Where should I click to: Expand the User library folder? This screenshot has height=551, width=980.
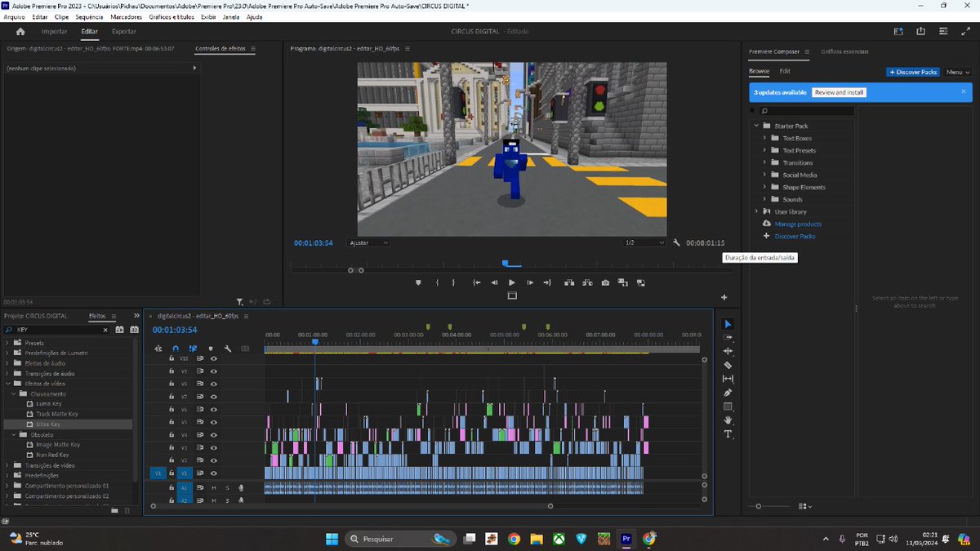[x=755, y=211]
